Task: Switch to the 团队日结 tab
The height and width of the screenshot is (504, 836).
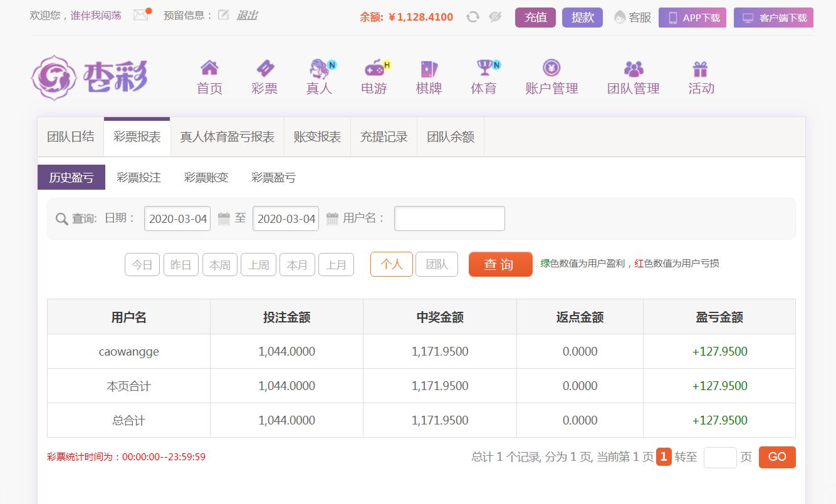Action: point(71,137)
